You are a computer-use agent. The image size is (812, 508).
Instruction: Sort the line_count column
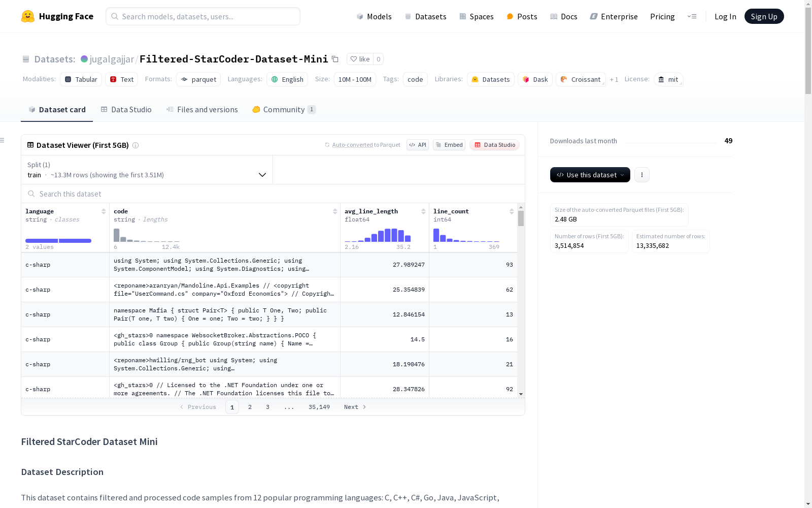pyautogui.click(x=512, y=211)
